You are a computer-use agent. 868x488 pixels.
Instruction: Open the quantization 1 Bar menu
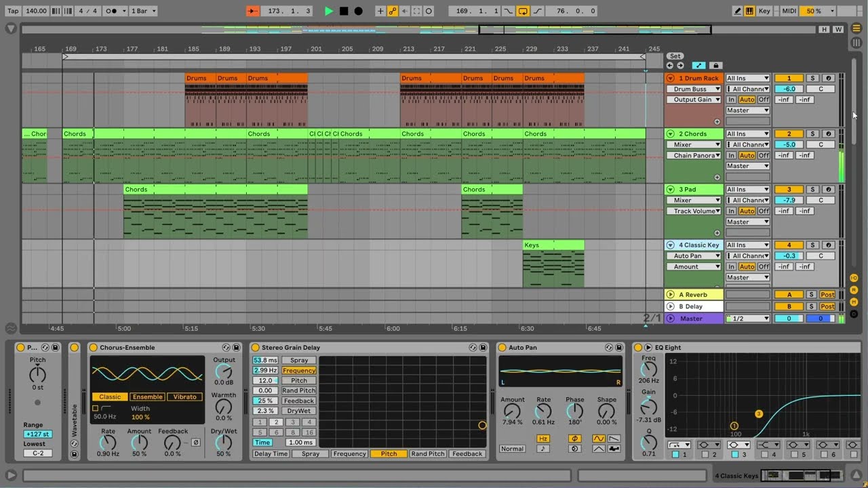click(143, 11)
